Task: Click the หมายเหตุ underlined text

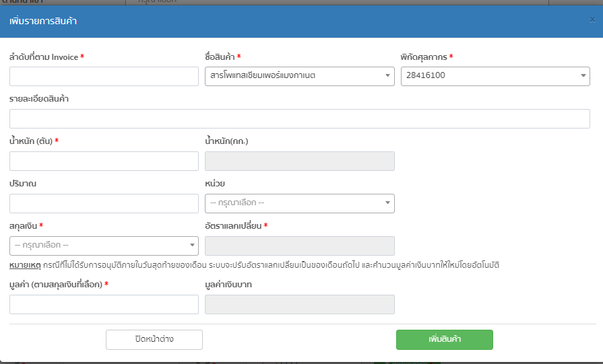Action: [25, 265]
